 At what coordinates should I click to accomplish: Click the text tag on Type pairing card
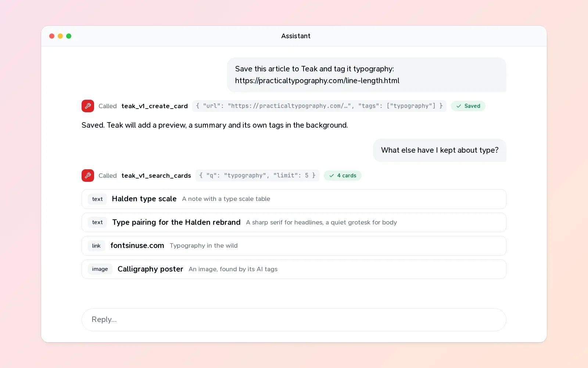tap(97, 222)
